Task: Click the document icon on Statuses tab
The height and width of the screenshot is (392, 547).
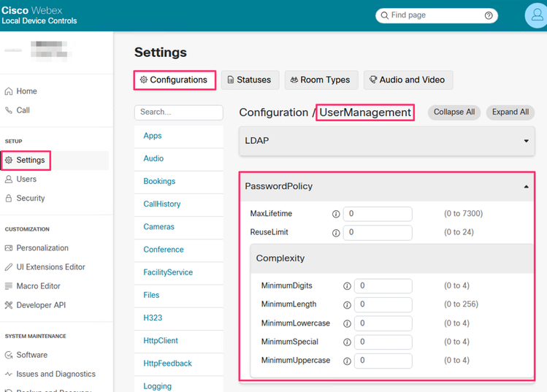Action: (231, 80)
